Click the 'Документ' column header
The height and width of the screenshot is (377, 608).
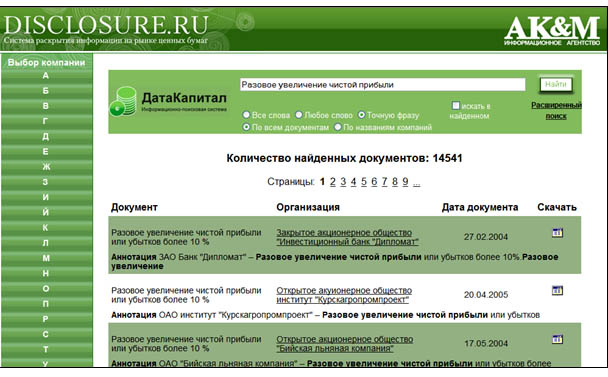point(134,208)
